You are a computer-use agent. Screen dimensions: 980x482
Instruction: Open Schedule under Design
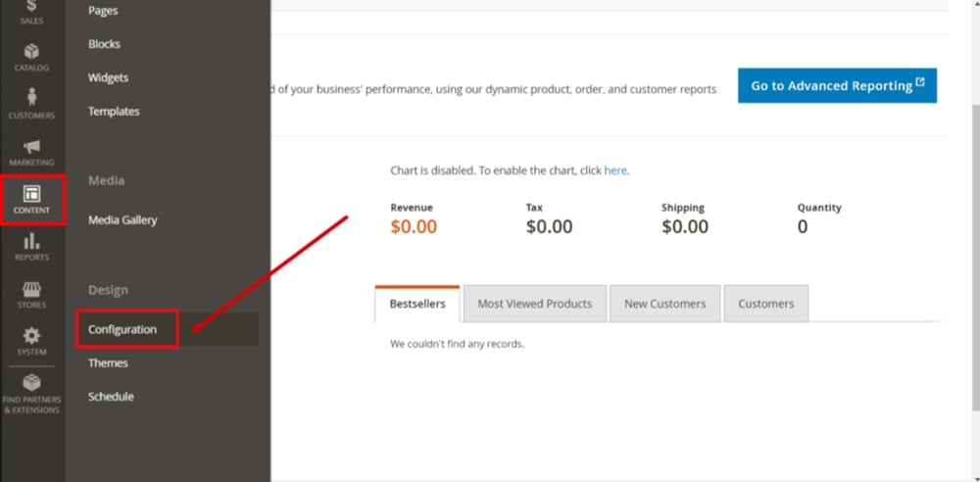[111, 397]
